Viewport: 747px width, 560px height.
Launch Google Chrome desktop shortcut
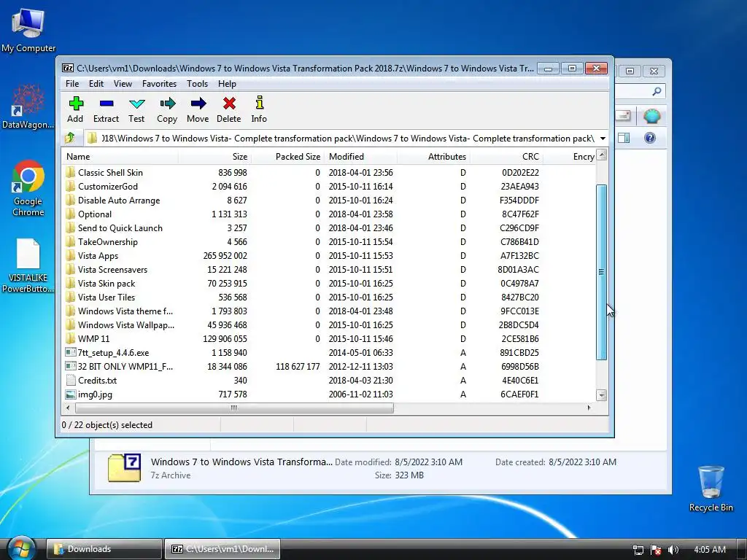click(28, 189)
